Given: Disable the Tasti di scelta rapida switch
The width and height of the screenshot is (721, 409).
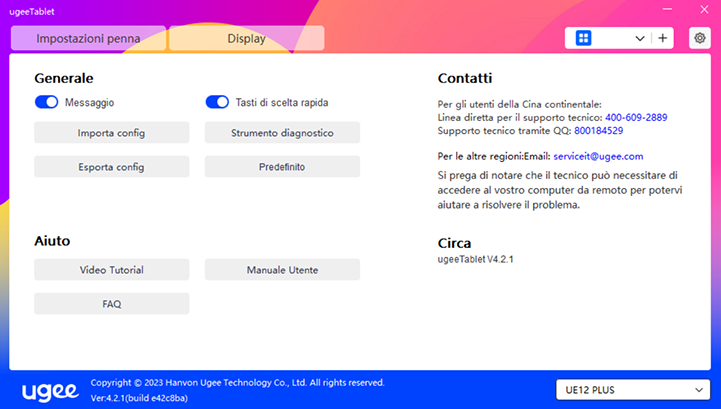Looking at the screenshot, I should click(x=217, y=102).
